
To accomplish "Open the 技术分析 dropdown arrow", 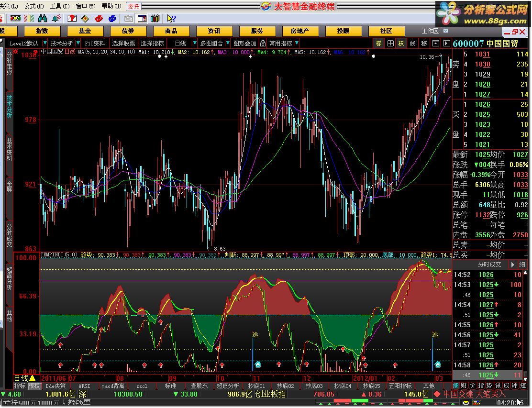I will [78, 43].
